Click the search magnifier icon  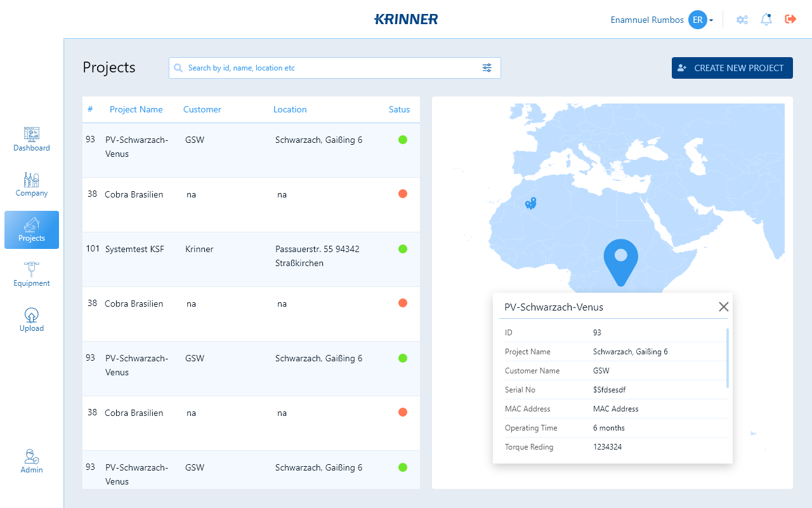click(178, 68)
